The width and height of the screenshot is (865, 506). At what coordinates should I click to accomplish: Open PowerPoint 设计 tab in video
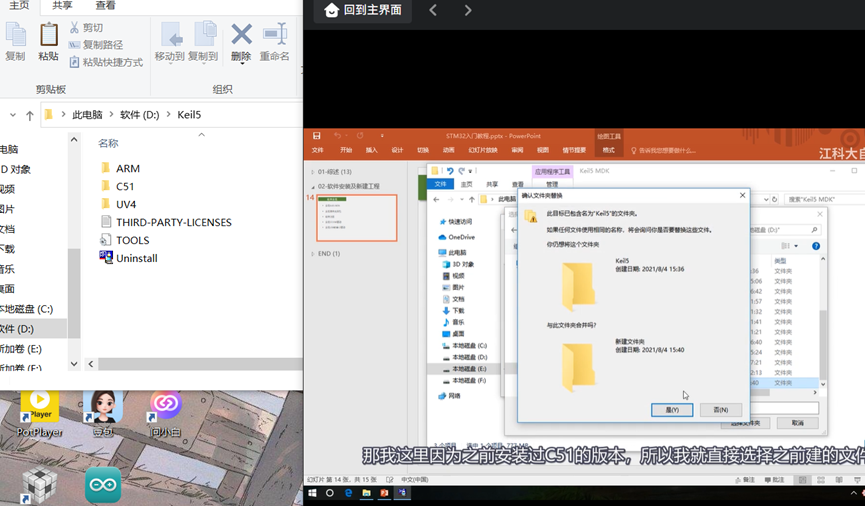point(397,150)
